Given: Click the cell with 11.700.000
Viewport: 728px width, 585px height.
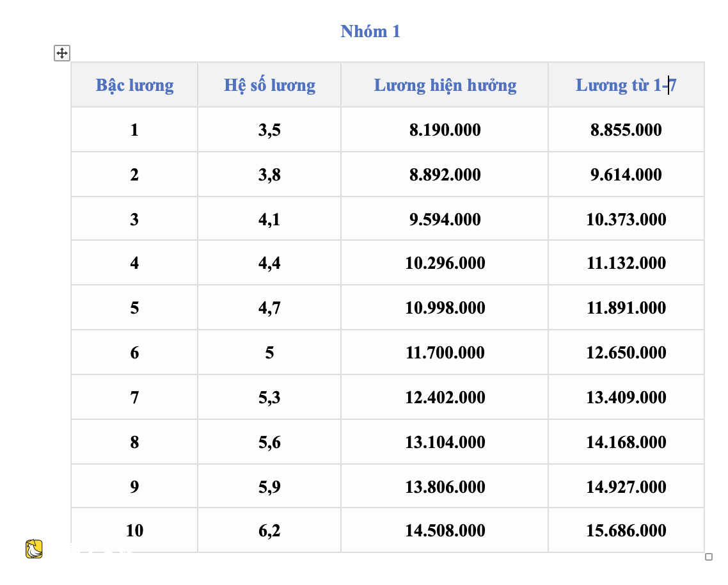Looking at the screenshot, I should [445, 352].
